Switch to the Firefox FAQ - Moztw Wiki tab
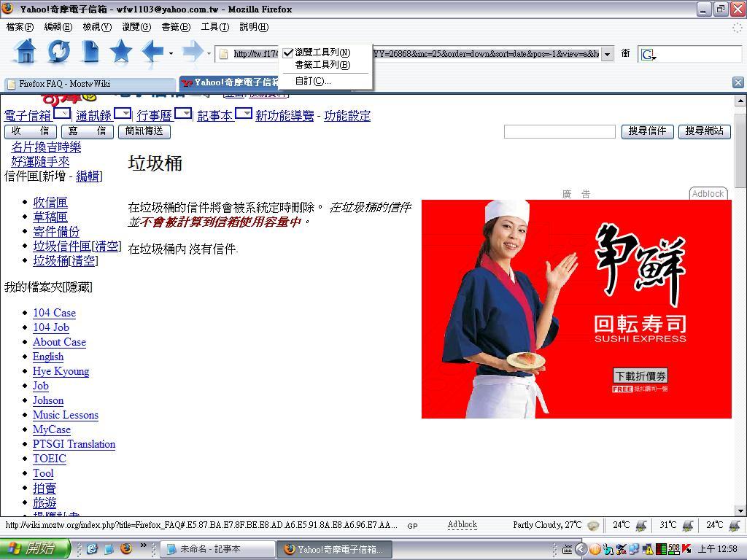 (x=90, y=84)
